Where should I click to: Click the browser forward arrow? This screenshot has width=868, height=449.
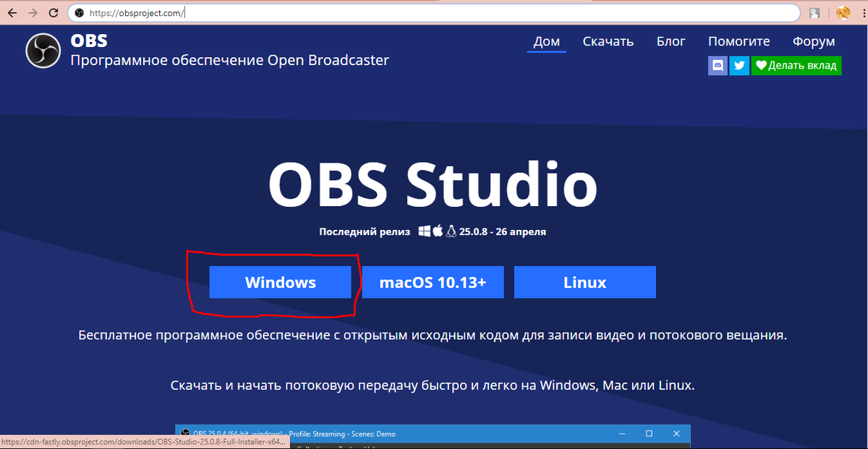(x=33, y=13)
